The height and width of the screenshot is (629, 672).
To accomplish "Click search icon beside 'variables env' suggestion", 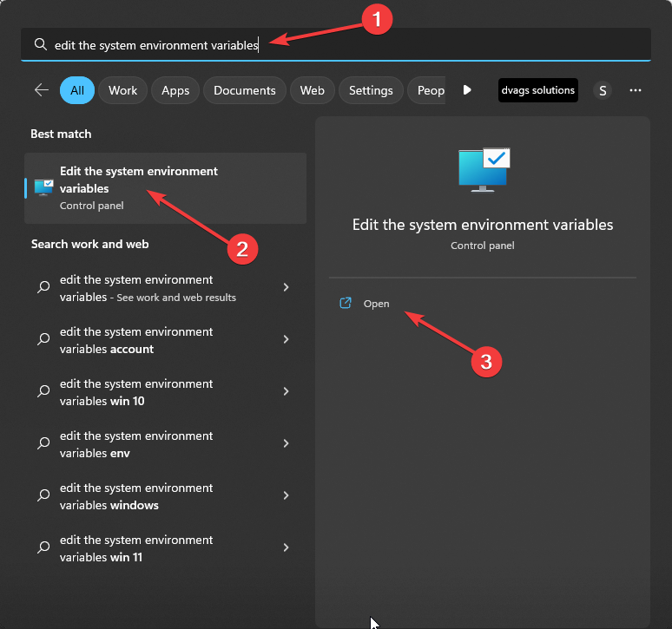I will pos(43,443).
